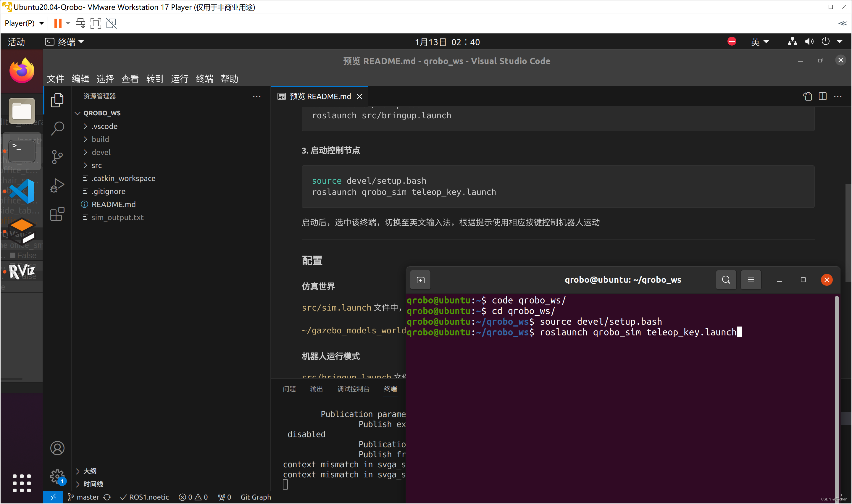Click ROS1.noetic in status bar
Viewport: 852px width, 504px height.
point(145,497)
